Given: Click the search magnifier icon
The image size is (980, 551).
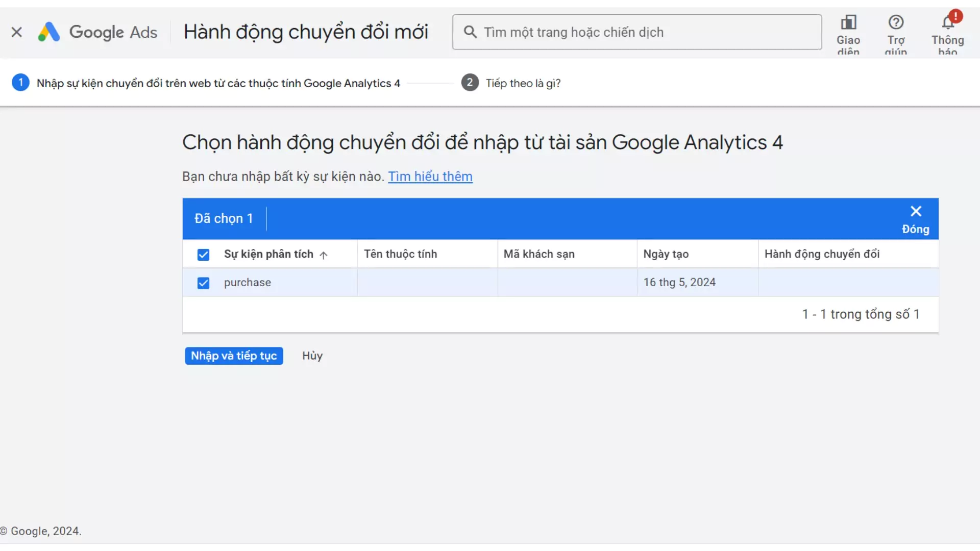Looking at the screenshot, I should pyautogui.click(x=470, y=32).
